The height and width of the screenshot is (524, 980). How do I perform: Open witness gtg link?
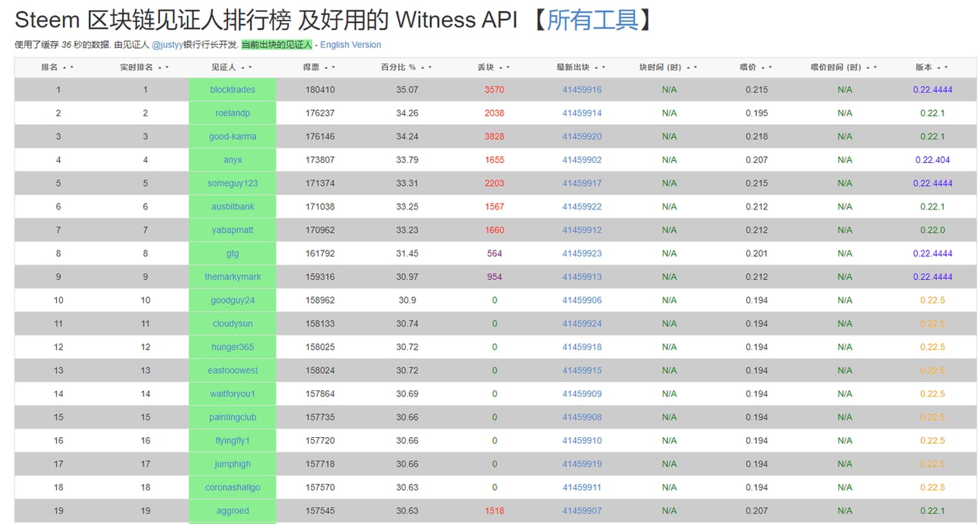(232, 253)
